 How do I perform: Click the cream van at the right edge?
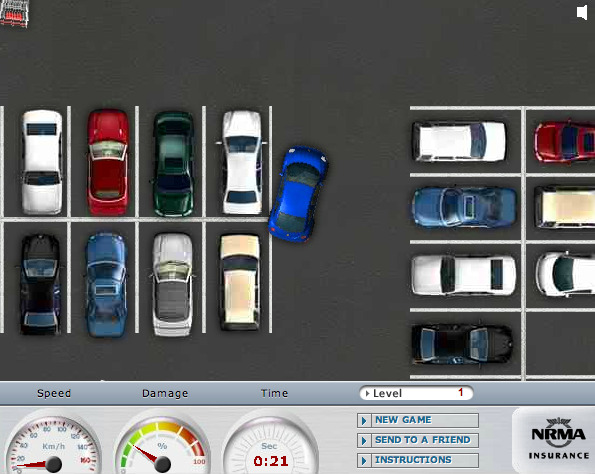point(565,207)
